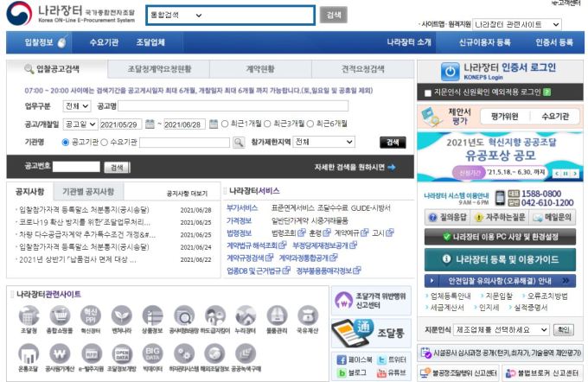Open the 누리장터 icon link

pos(245,315)
